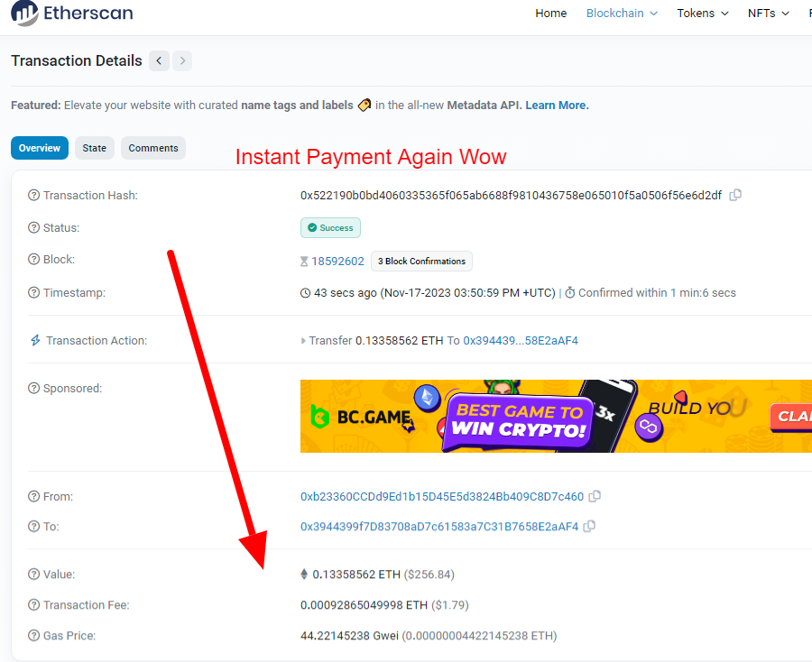Click the stopwatch icon near Confirmed within

click(x=569, y=292)
